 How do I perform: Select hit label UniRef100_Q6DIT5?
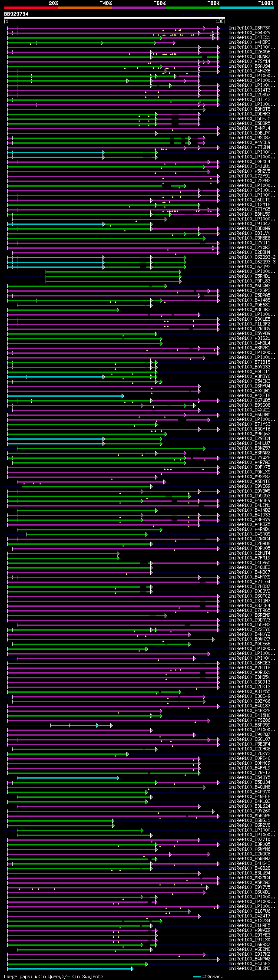tap(249, 200)
